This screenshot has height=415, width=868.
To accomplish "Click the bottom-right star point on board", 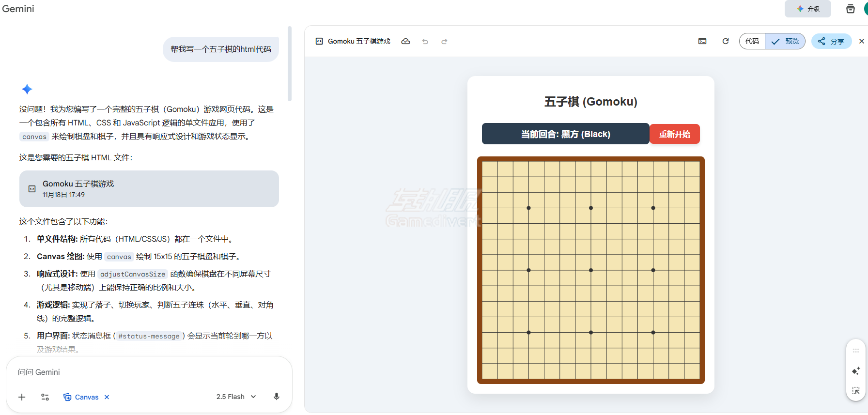I will click(653, 332).
